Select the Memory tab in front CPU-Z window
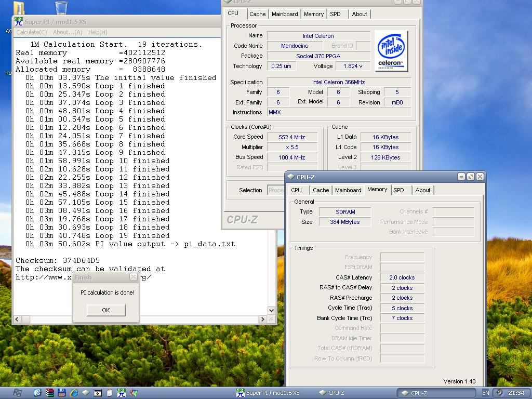 point(377,189)
